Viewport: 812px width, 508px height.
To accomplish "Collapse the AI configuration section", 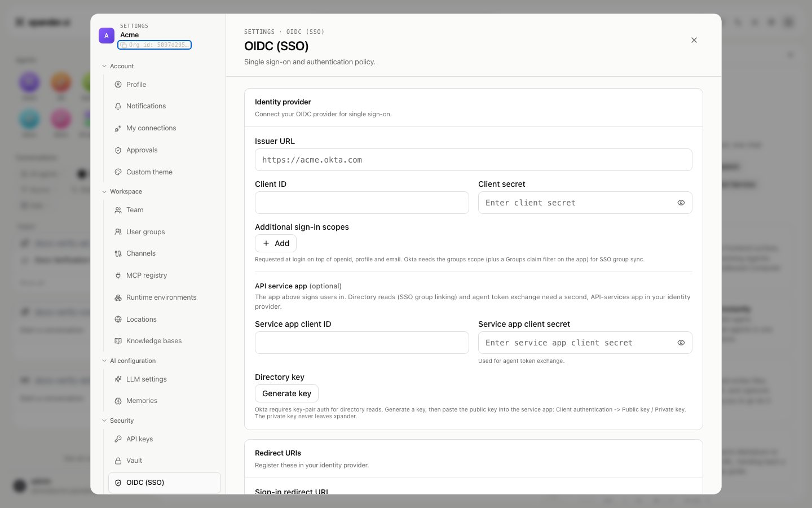I will coord(129,361).
